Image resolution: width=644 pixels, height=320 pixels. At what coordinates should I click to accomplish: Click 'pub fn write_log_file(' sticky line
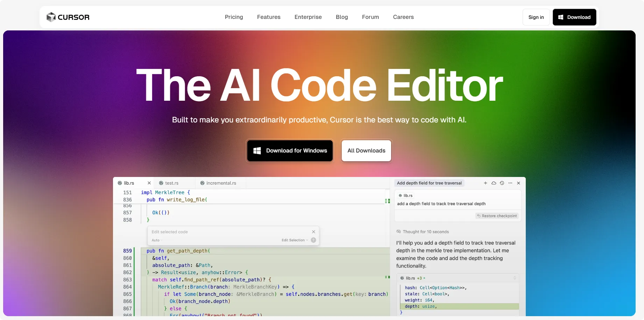pyautogui.click(x=177, y=200)
